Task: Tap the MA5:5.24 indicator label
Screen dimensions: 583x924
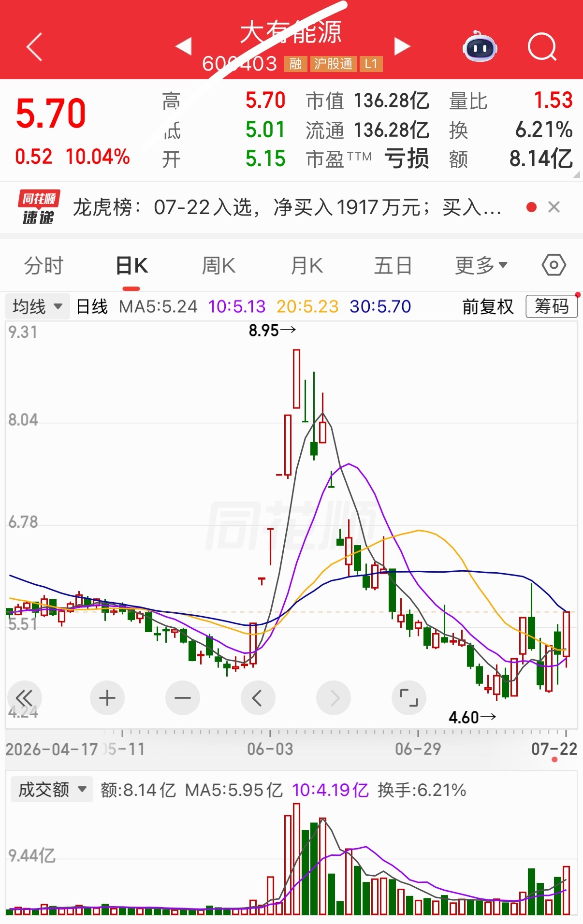Action: click(158, 306)
